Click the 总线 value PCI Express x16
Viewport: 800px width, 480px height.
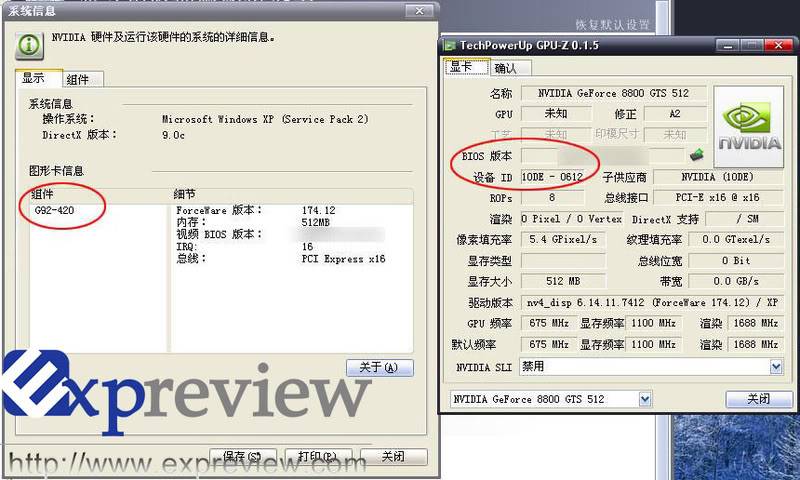pos(343,259)
